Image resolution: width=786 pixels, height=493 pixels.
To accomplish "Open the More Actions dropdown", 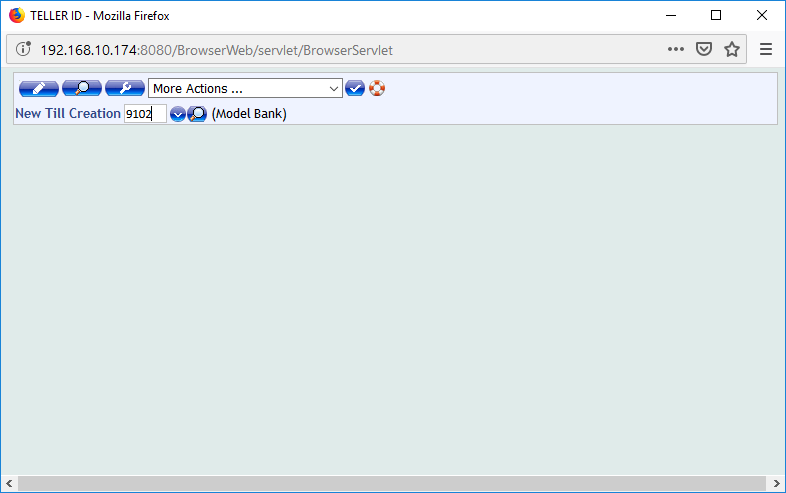I will coord(245,88).
